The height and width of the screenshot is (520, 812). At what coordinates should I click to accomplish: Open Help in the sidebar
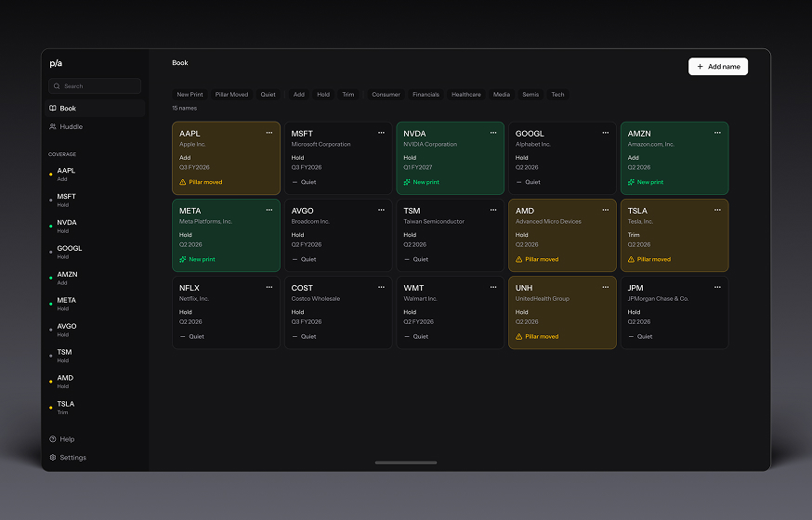(95, 439)
